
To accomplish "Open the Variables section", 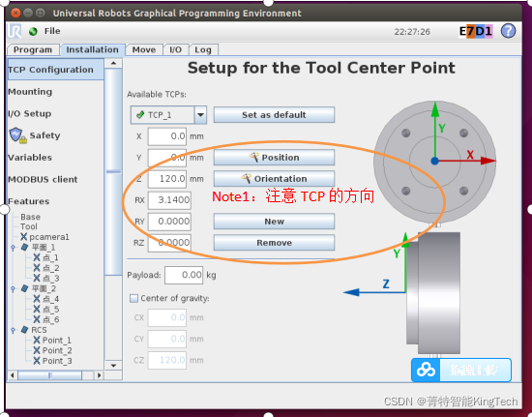I will click(30, 158).
